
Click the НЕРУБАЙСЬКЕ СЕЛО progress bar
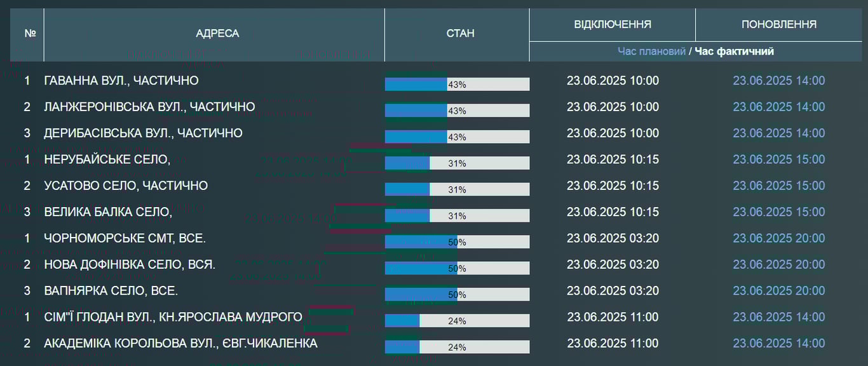[457, 163]
